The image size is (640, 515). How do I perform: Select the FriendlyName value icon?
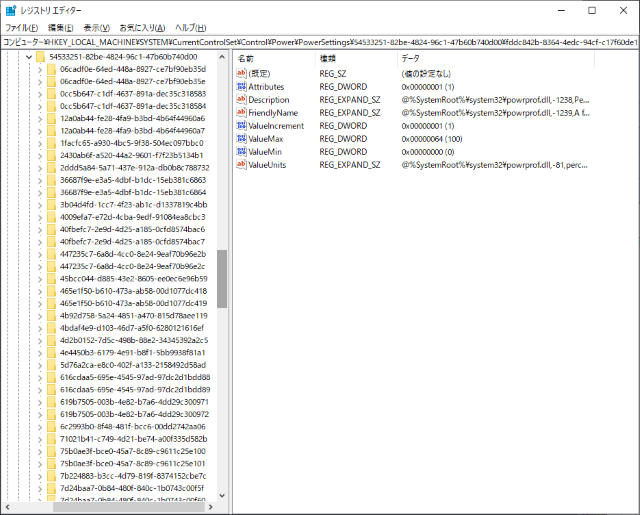pos(241,113)
